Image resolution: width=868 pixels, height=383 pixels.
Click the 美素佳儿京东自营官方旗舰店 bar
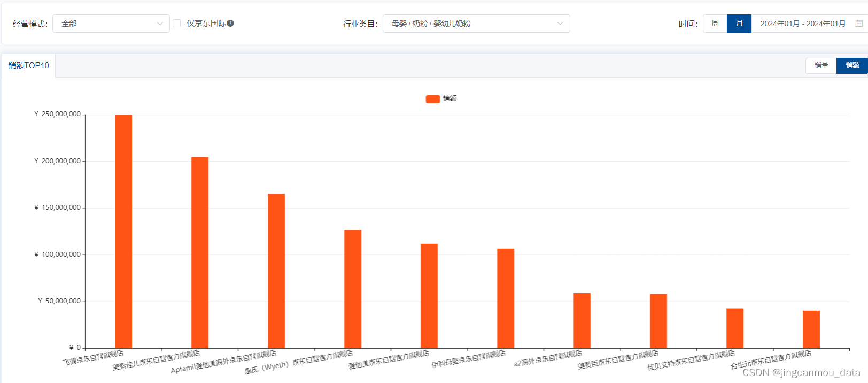click(200, 253)
